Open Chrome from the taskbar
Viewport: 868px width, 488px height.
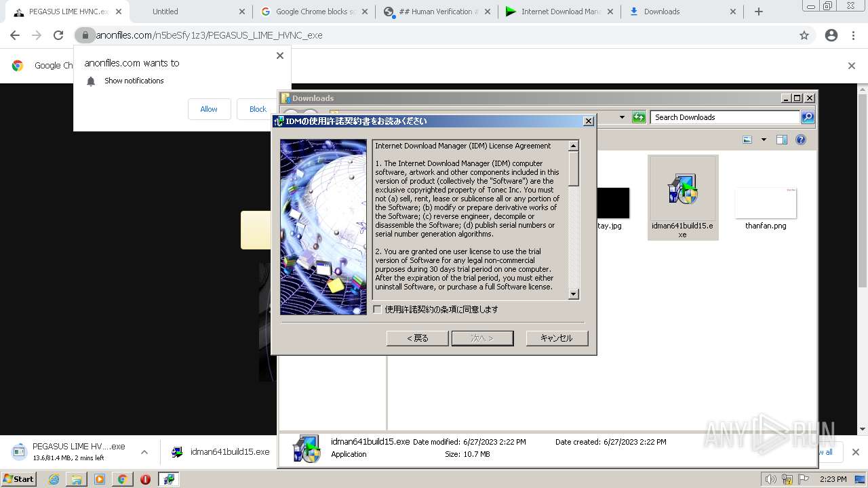pyautogui.click(x=122, y=479)
